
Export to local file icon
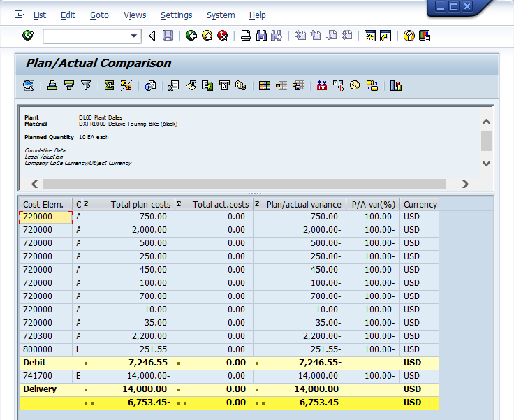pyautogui.click(x=207, y=86)
